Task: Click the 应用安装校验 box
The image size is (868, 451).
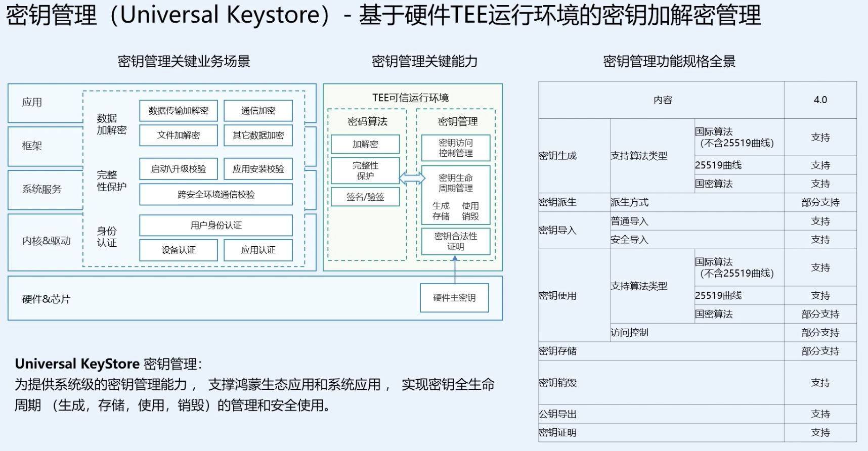Action: coord(258,169)
